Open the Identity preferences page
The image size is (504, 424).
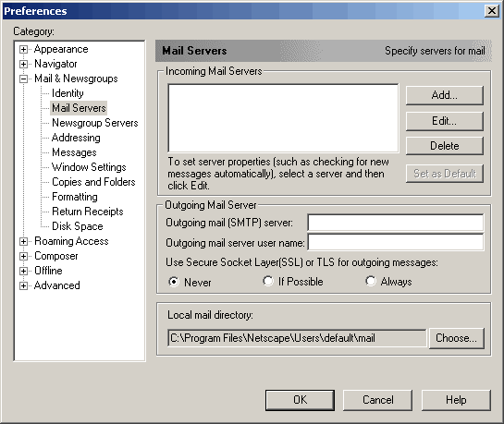(x=68, y=93)
